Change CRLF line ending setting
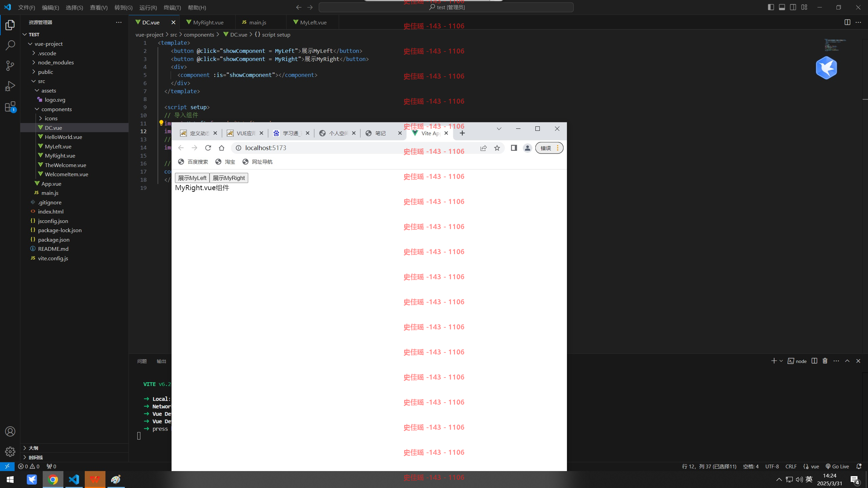This screenshot has width=868, height=488. (791, 466)
